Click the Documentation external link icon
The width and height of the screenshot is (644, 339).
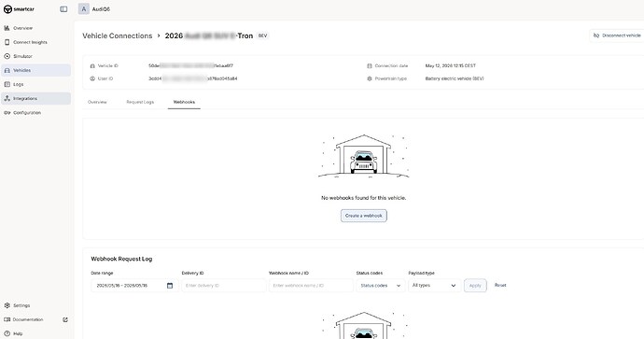click(65, 319)
